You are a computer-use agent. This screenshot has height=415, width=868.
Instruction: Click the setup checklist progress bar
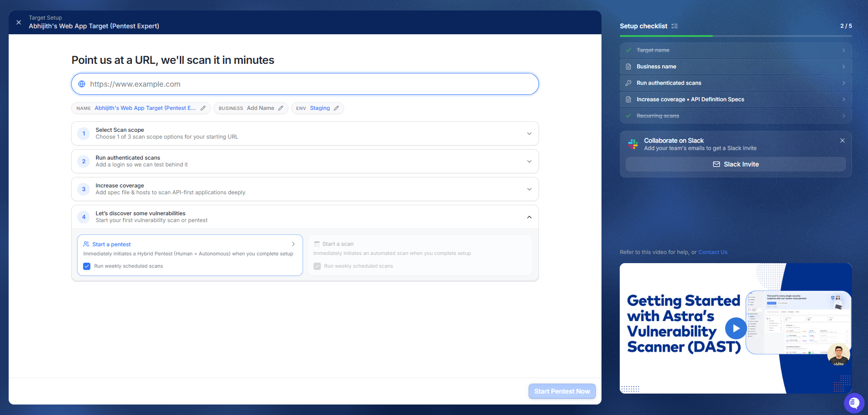click(x=736, y=36)
